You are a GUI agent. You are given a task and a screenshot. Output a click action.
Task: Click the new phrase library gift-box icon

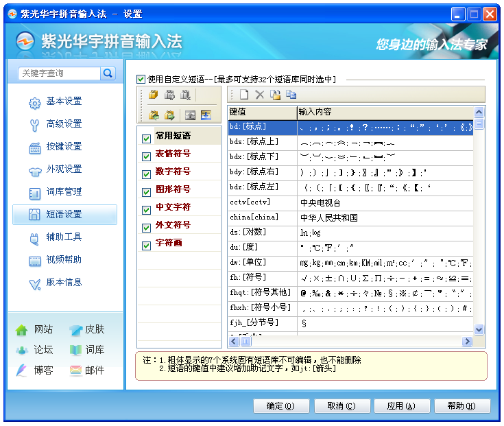pos(154,95)
